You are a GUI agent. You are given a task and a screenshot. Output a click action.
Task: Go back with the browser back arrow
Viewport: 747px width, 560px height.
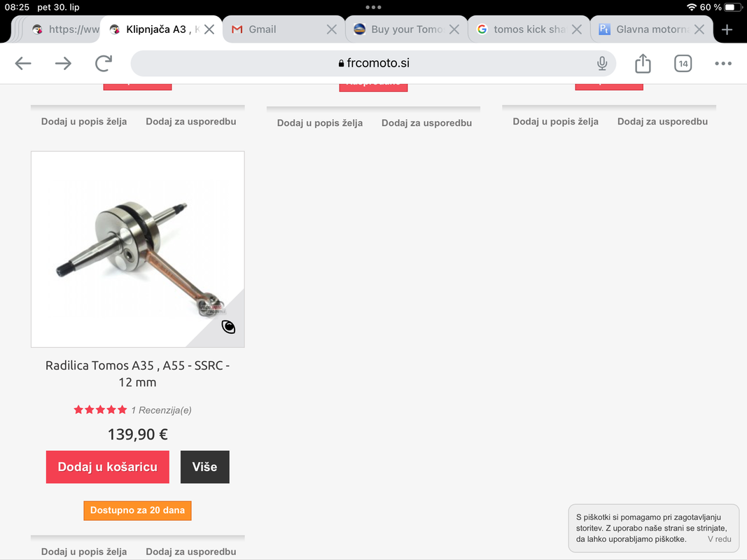click(x=23, y=63)
